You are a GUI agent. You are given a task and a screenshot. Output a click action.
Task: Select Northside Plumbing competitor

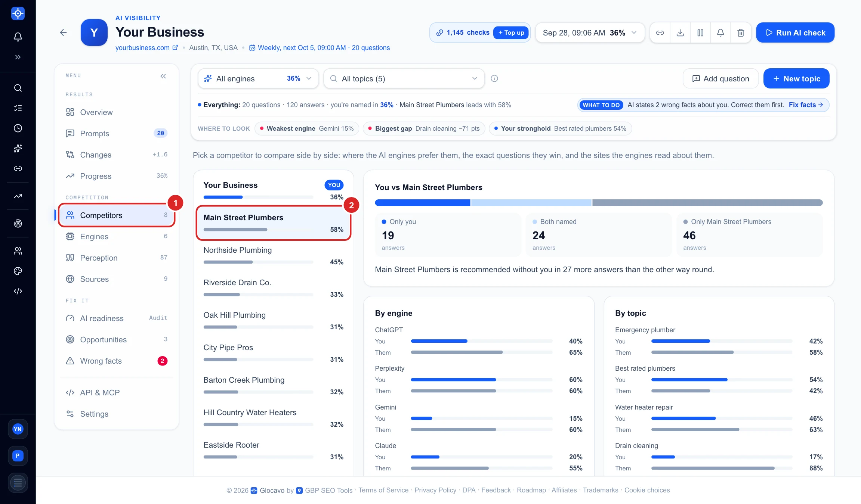[274, 256]
